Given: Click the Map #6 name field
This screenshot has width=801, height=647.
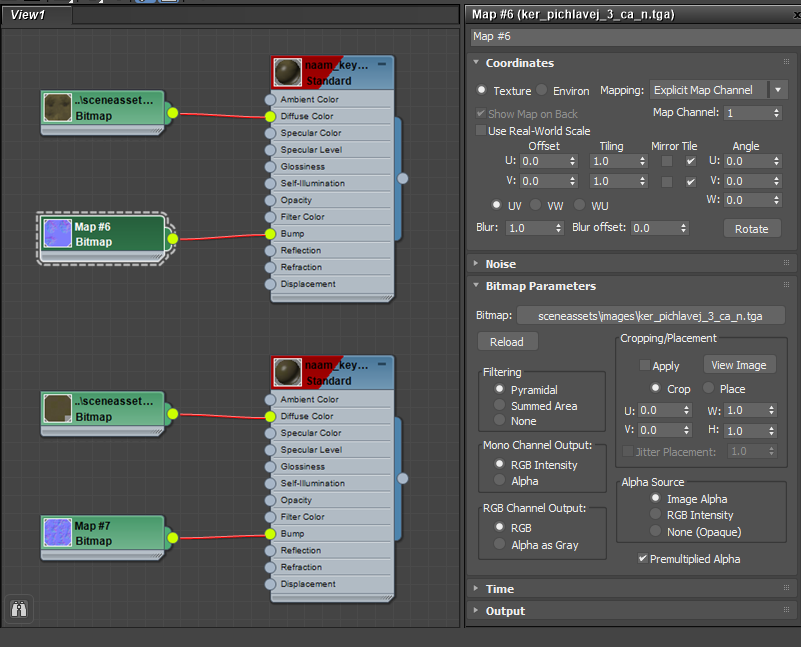Looking at the screenshot, I should click(633, 36).
